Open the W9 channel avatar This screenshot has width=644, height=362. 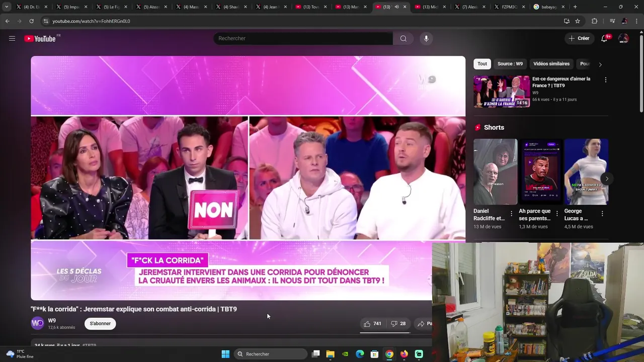click(x=37, y=323)
